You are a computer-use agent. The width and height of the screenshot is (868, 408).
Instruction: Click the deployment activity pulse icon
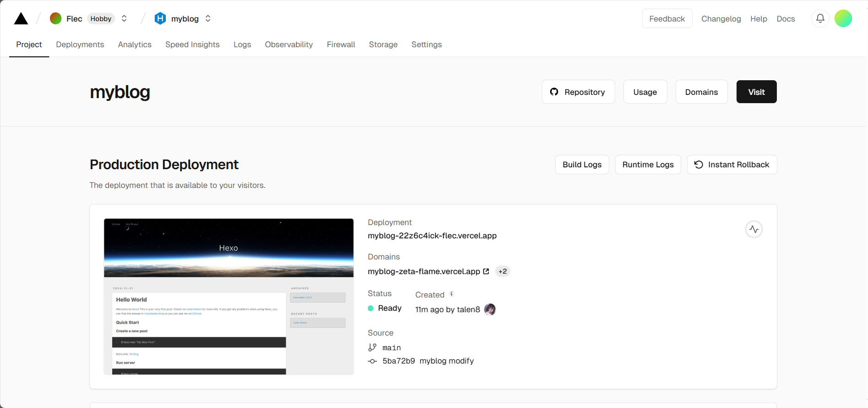click(x=753, y=229)
